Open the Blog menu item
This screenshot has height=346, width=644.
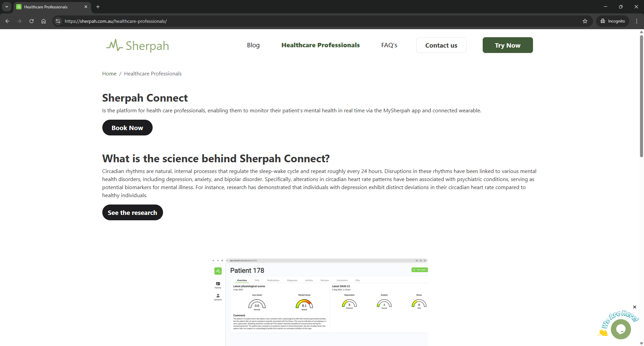click(253, 45)
